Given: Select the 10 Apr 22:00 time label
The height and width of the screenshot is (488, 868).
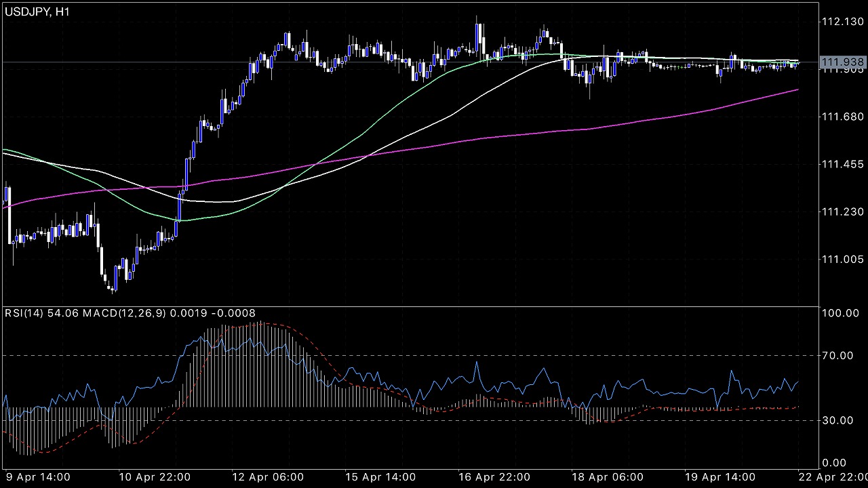Looking at the screenshot, I should tap(153, 477).
